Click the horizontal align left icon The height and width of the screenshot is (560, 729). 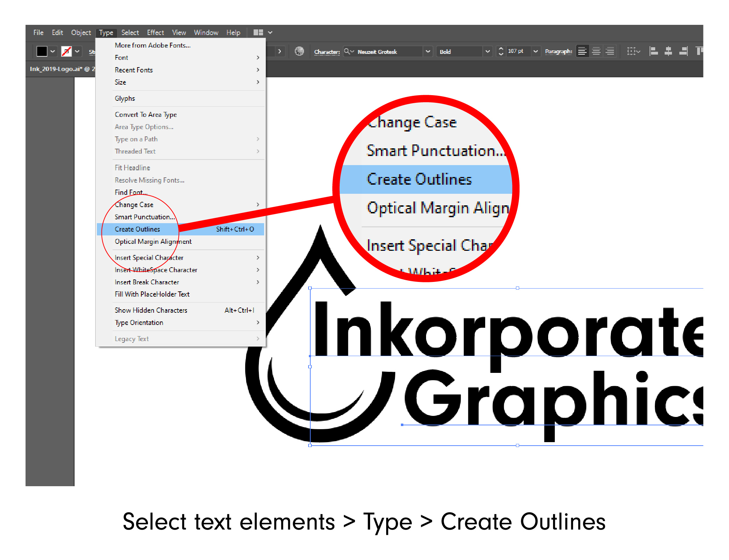(x=653, y=51)
